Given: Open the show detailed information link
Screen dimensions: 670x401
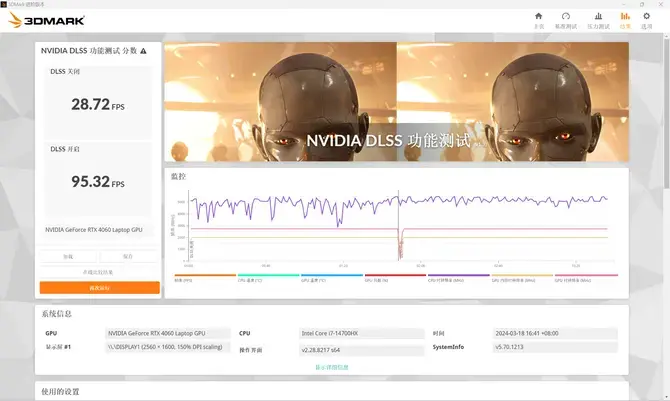Looking at the screenshot, I should [x=332, y=367].
